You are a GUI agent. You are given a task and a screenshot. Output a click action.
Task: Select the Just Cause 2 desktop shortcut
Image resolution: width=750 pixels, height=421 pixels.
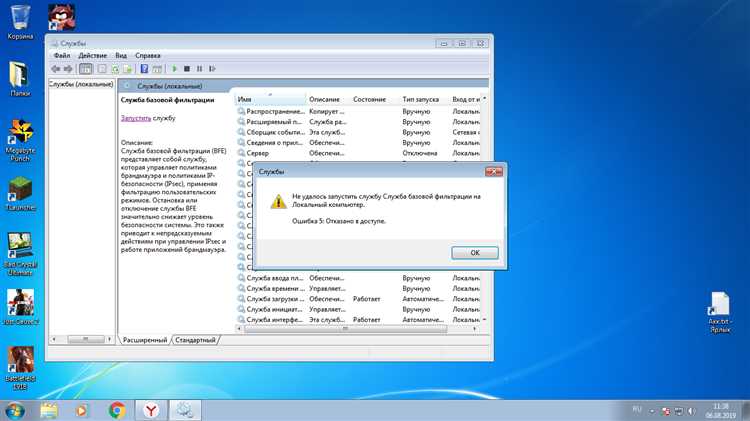pyautogui.click(x=20, y=307)
